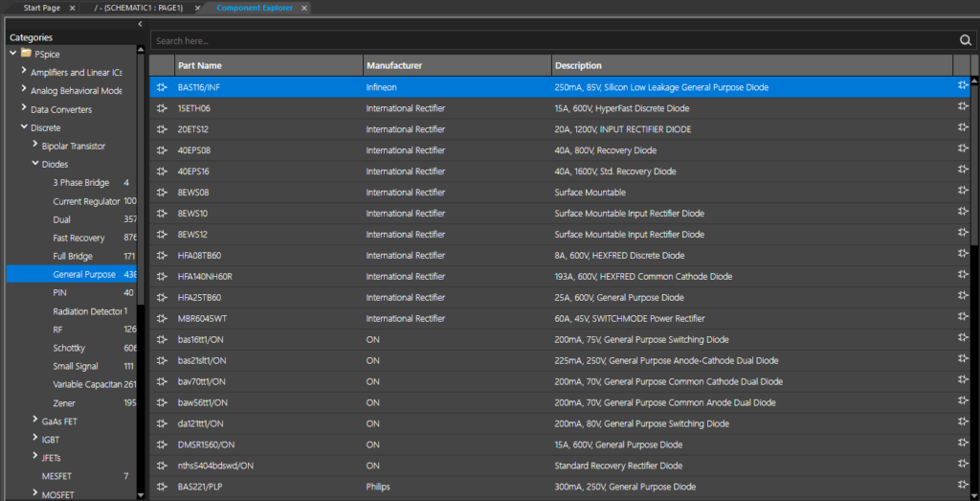This screenshot has height=501, width=980.
Task: Expand the GaAs FET subcategory
Action: click(35, 421)
